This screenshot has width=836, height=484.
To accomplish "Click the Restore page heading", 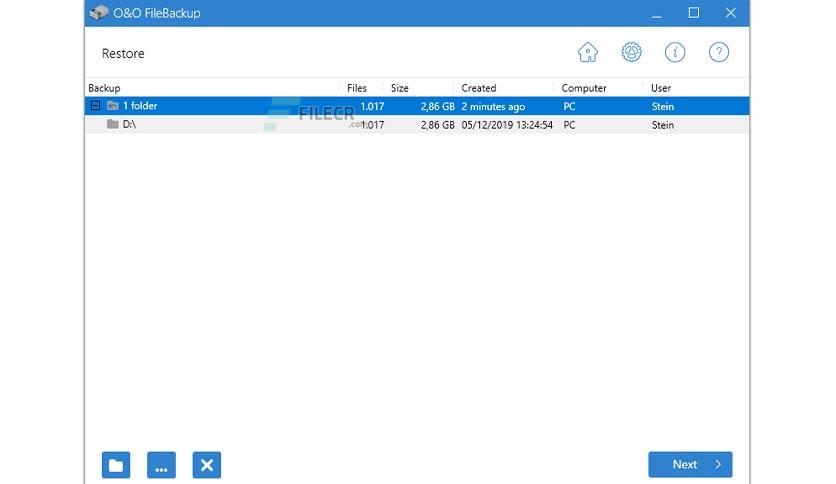I will point(123,53).
